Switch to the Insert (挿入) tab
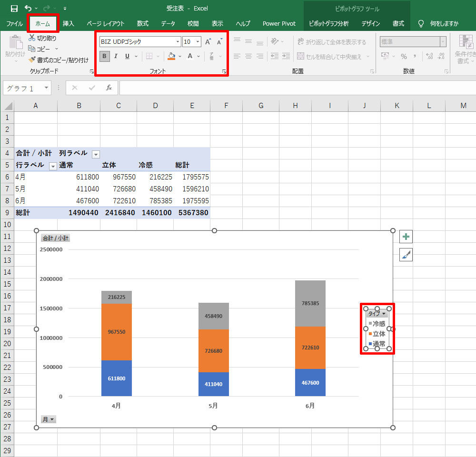Image resolution: width=476 pixels, height=457 pixels. click(68, 23)
